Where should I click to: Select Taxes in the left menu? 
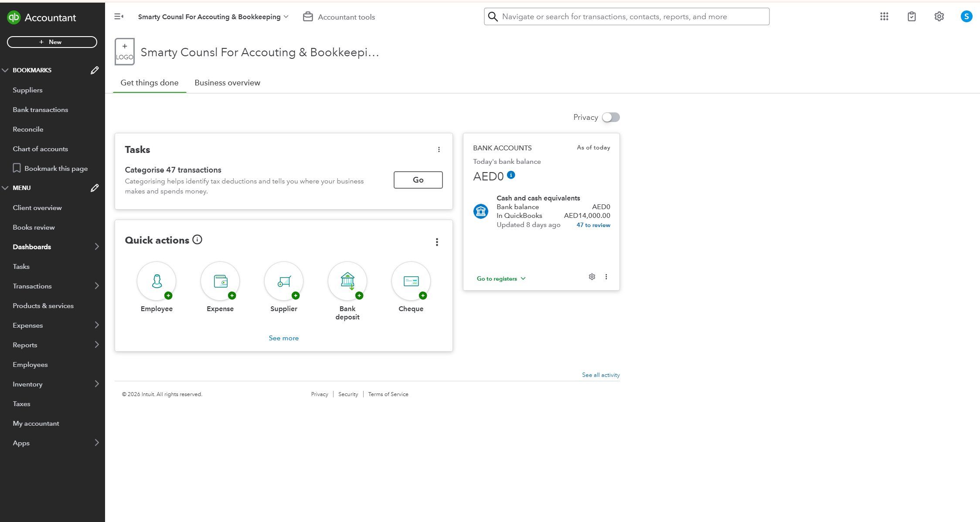click(x=21, y=403)
